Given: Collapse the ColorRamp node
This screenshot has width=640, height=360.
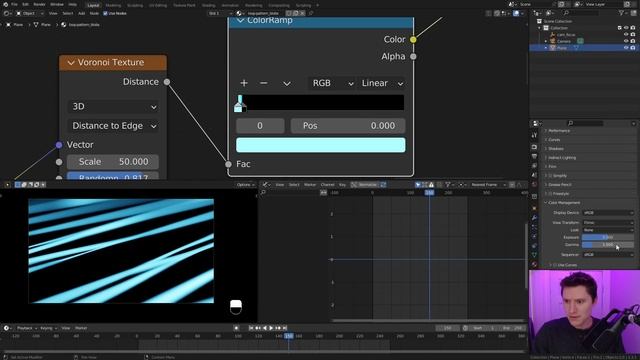Looking at the screenshot, I should (x=240, y=20).
